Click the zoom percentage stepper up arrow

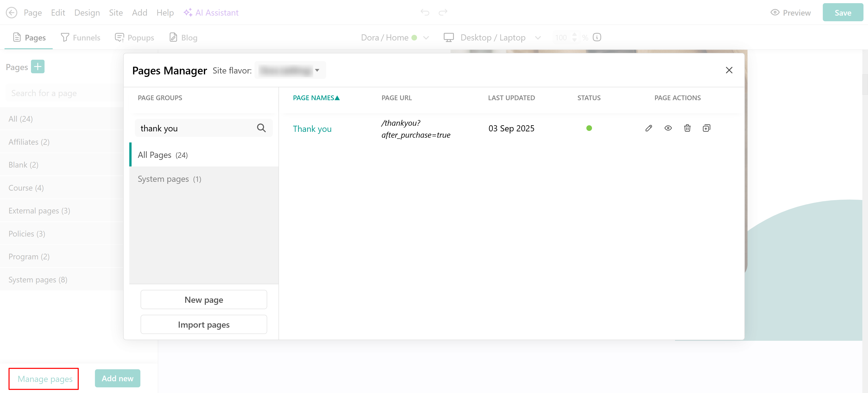click(575, 34)
